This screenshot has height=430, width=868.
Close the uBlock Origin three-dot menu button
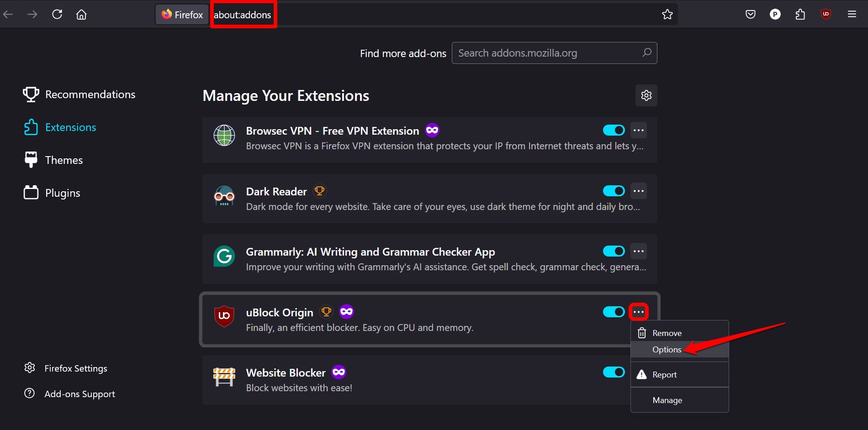pyautogui.click(x=639, y=312)
